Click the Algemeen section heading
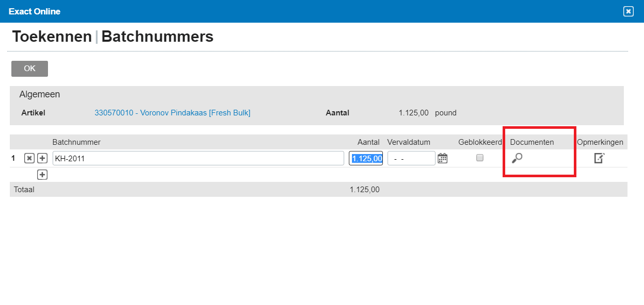This screenshot has height=305, width=644. click(x=40, y=94)
